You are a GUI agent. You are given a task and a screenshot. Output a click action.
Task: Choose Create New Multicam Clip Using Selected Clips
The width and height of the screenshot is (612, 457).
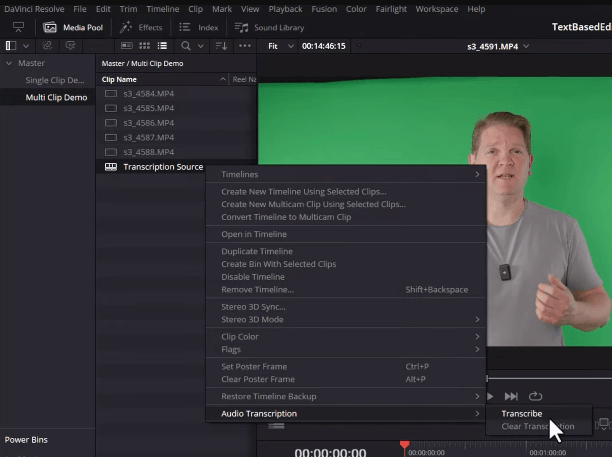point(346,204)
